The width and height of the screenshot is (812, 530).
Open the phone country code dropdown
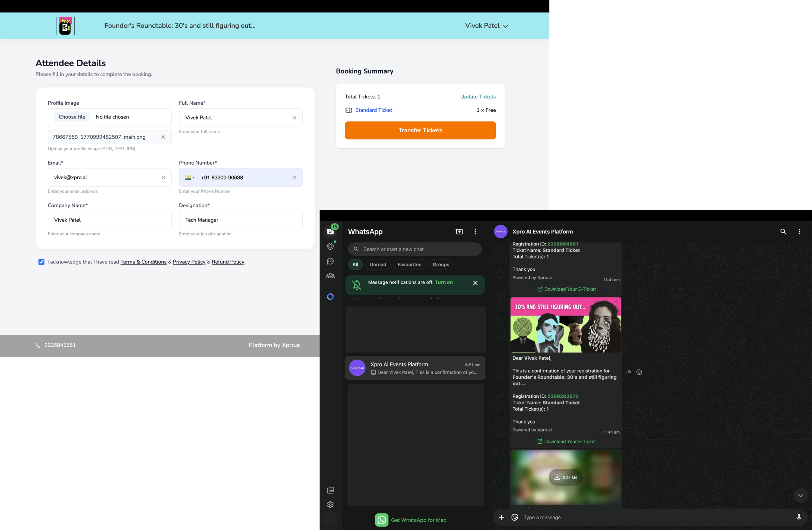(190, 177)
